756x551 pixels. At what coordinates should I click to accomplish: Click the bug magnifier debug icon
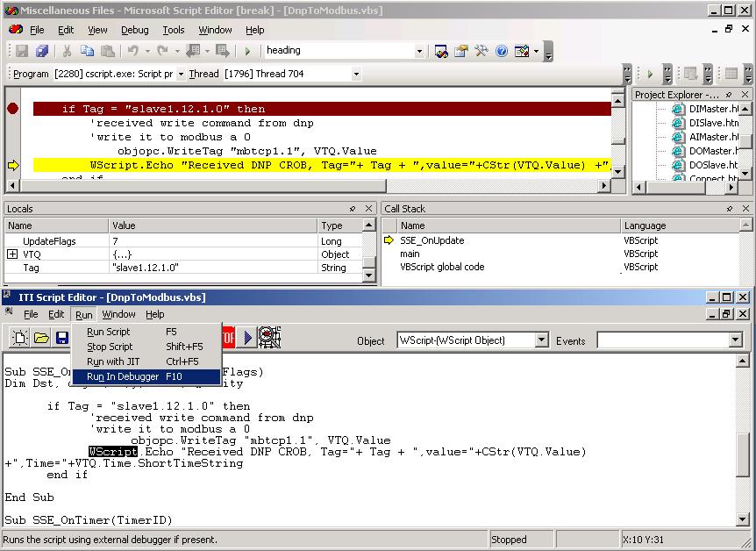[x=269, y=337]
